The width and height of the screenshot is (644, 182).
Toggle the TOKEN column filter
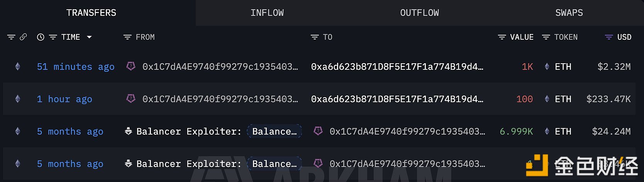tap(546, 37)
